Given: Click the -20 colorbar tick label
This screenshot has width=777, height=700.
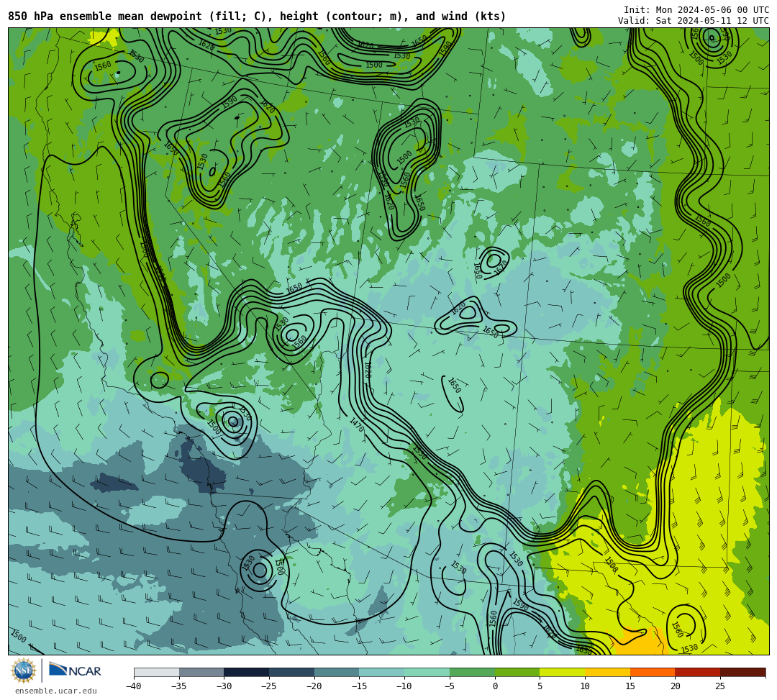Looking at the screenshot, I should [x=314, y=686].
